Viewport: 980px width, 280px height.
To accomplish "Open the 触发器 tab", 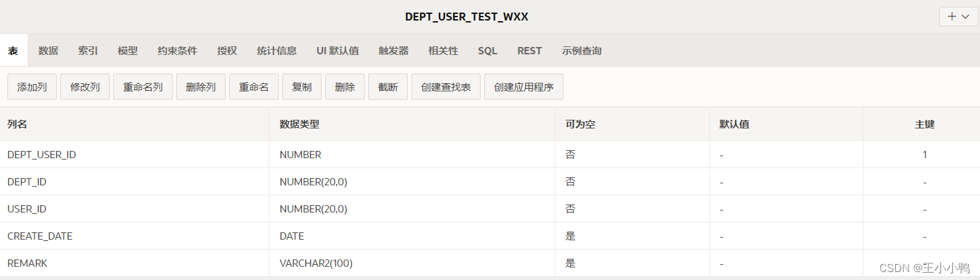I will tap(393, 50).
